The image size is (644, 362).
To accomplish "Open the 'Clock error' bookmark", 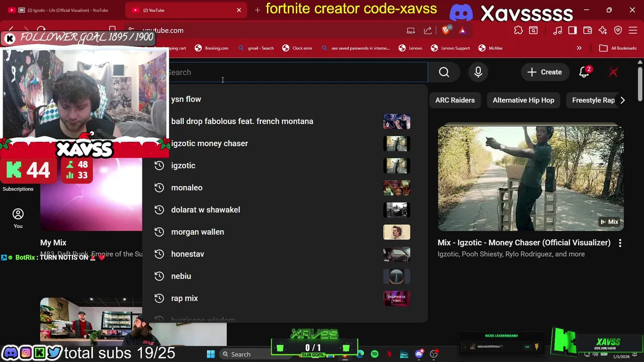I will point(297,48).
